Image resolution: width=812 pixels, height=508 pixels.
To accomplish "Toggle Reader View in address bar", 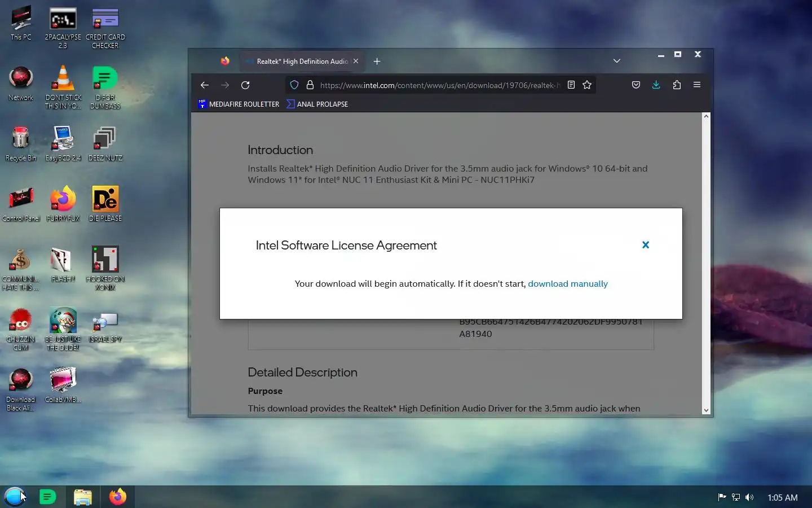I will [x=571, y=85].
